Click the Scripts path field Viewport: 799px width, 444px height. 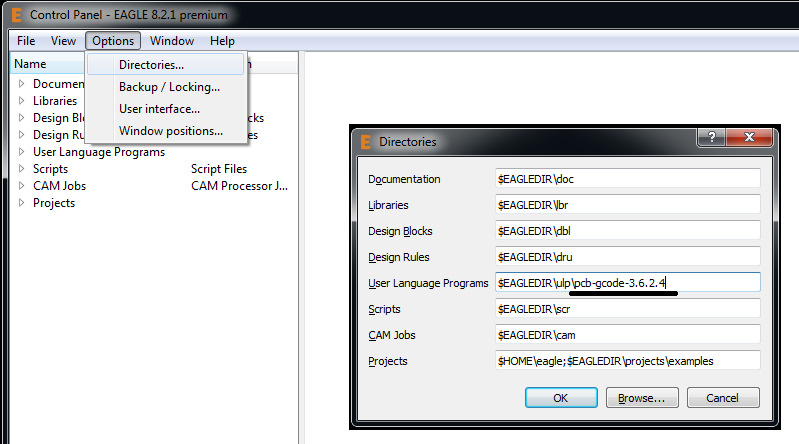point(628,309)
